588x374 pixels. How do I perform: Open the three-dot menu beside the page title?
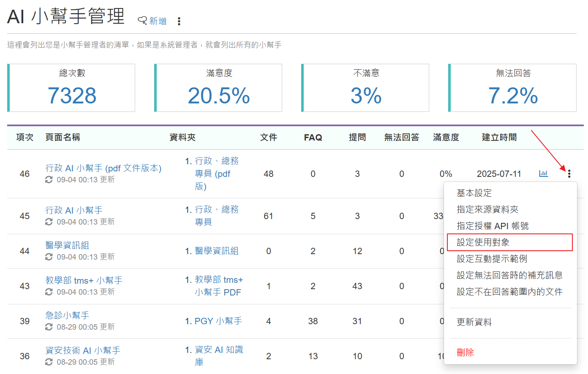(179, 21)
